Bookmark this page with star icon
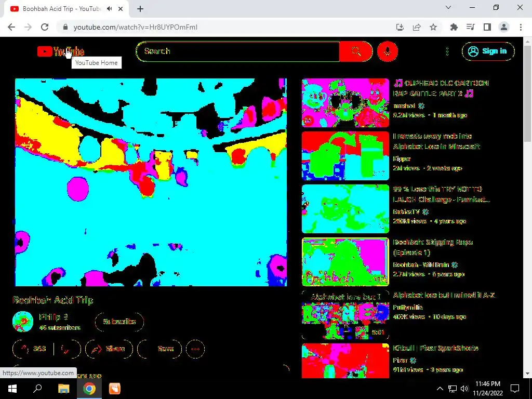This screenshot has width=532, height=399. [x=433, y=27]
